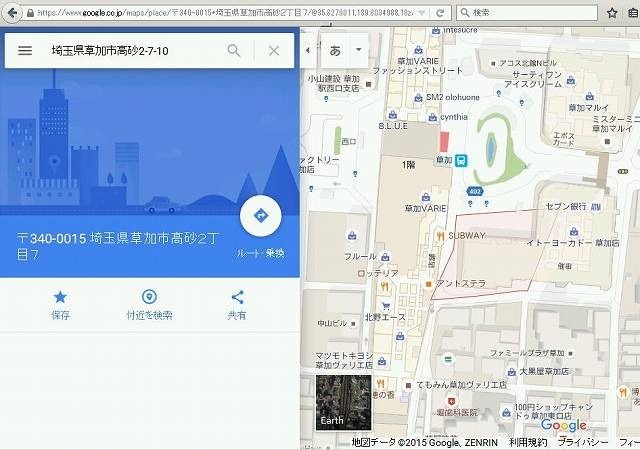
Task: Click the cynthia shop icon
Action: point(433,118)
